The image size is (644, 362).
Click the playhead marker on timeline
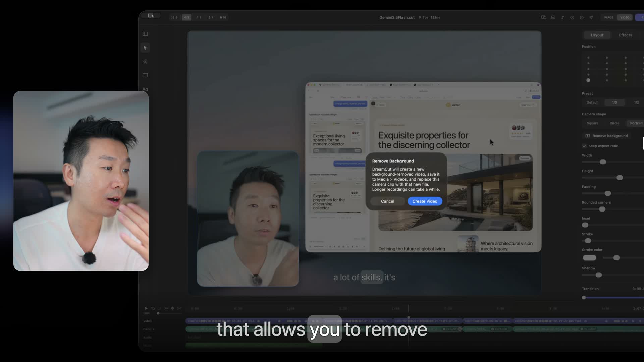pos(408,317)
